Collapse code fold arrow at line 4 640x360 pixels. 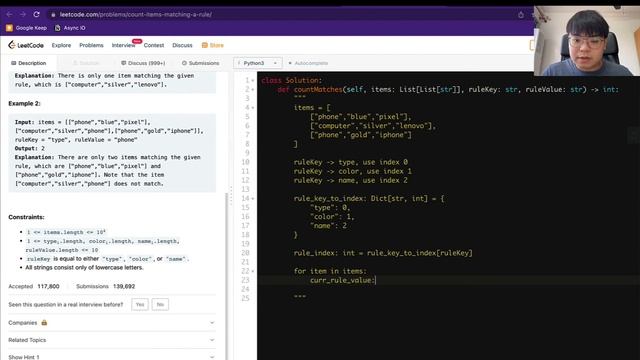point(253,108)
